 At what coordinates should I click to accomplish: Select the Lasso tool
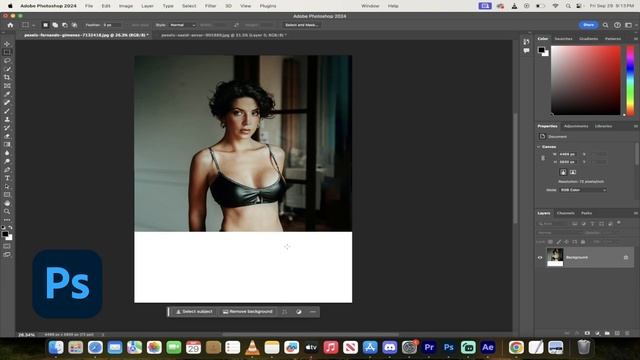point(7,60)
